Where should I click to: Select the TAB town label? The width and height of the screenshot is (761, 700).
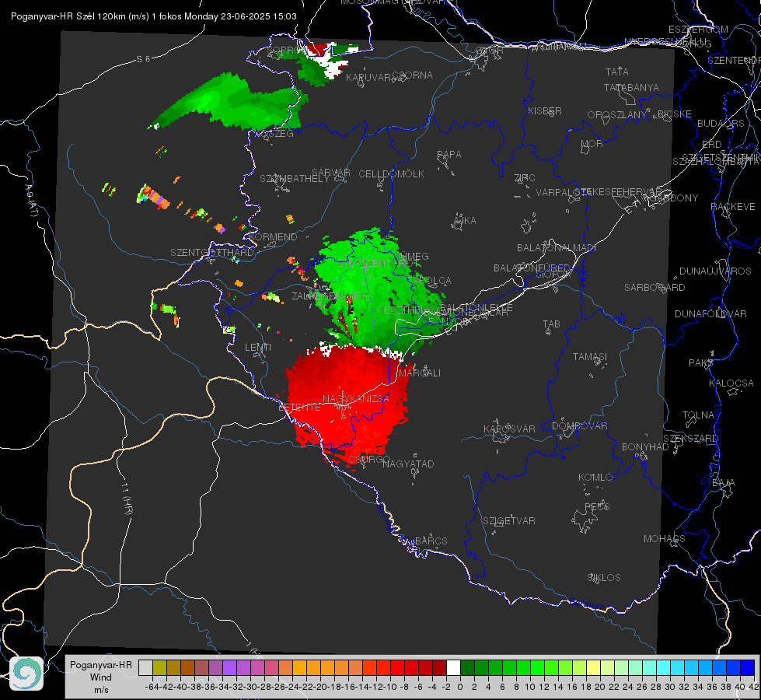551,324
